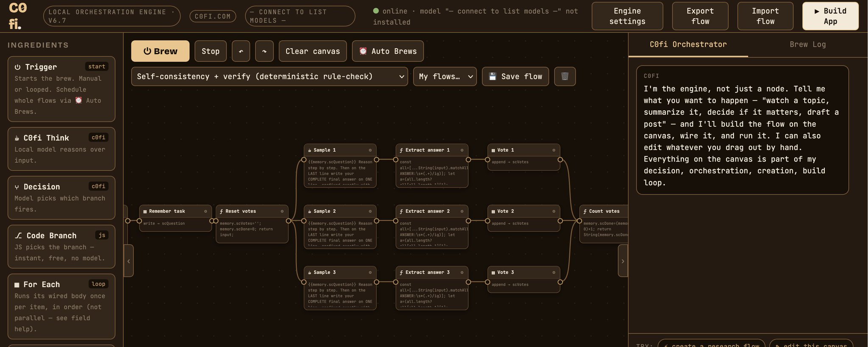Click Build App

(830, 16)
